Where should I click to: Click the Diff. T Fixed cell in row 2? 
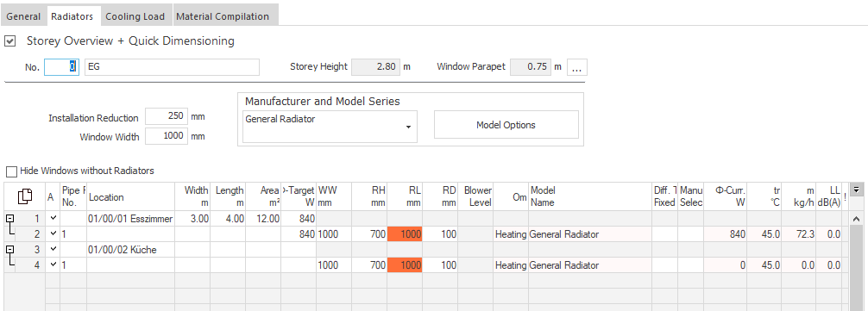[x=665, y=234]
